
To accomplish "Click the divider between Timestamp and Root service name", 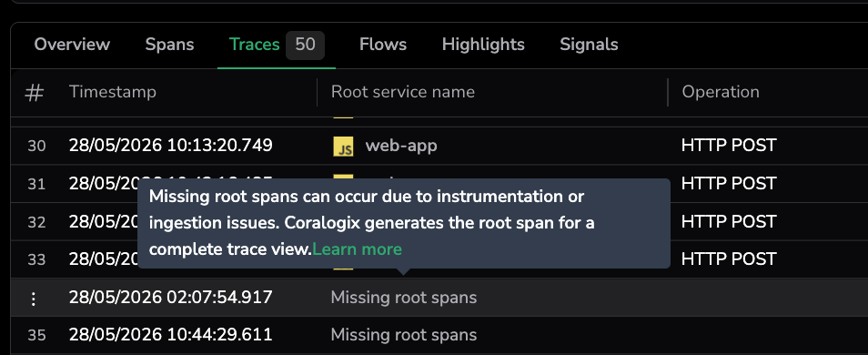I will (x=317, y=92).
